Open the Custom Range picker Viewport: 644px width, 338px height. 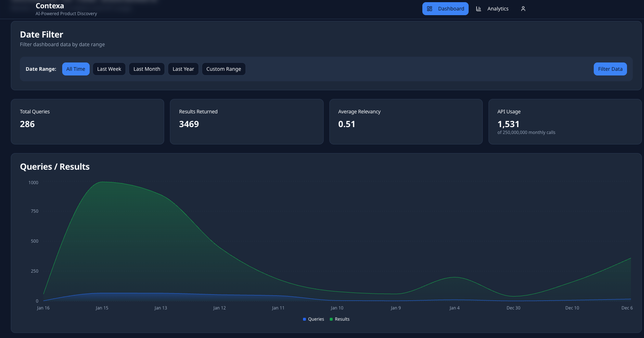pyautogui.click(x=224, y=69)
